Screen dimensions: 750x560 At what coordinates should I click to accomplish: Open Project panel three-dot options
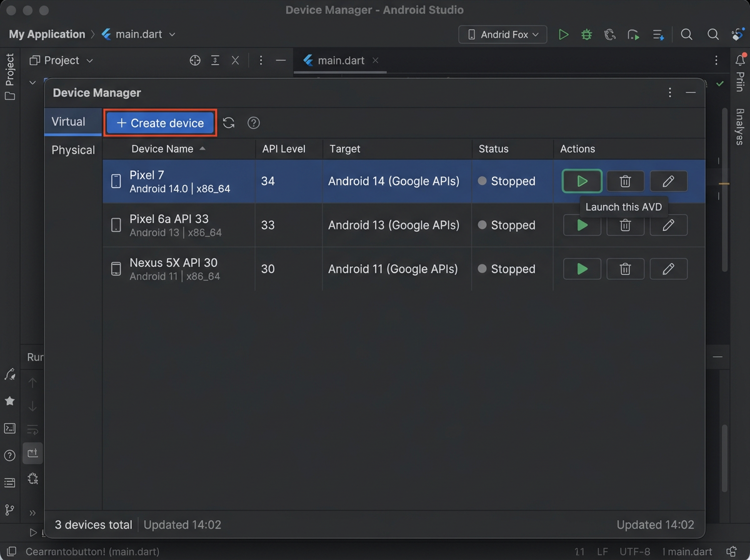pos(261,61)
